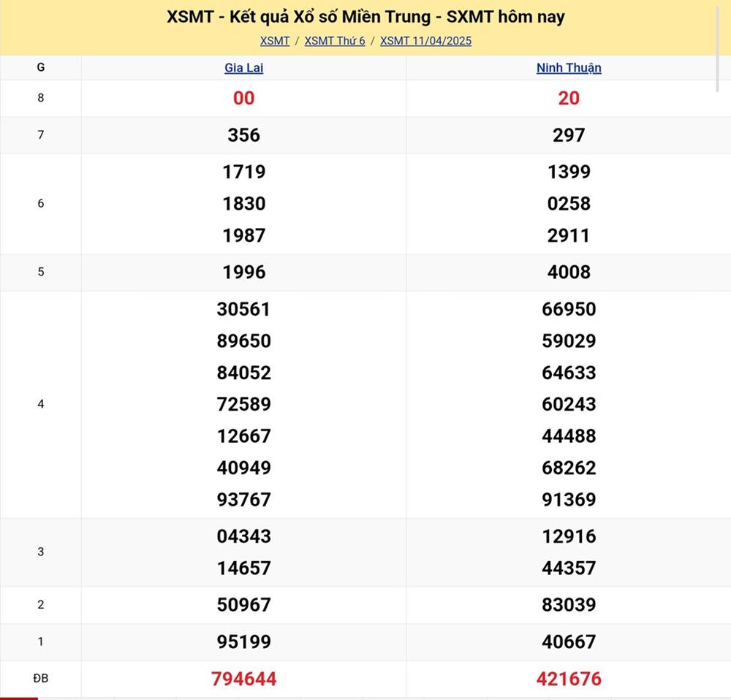Select Ninh Thuận second prize number 83039

pyautogui.click(x=569, y=605)
